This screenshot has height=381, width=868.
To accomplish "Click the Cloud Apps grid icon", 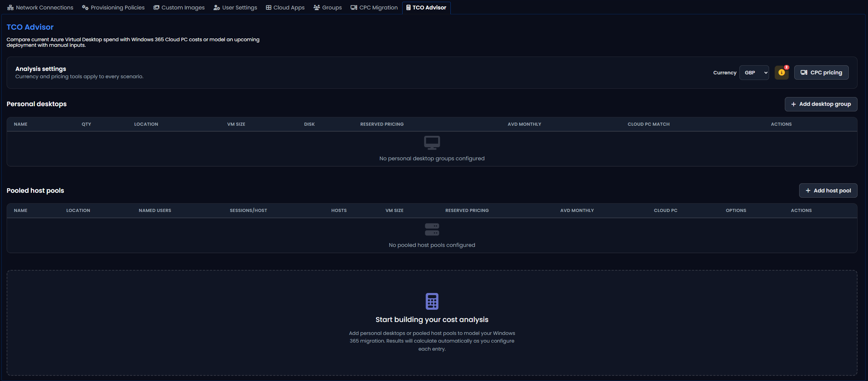I will [268, 7].
